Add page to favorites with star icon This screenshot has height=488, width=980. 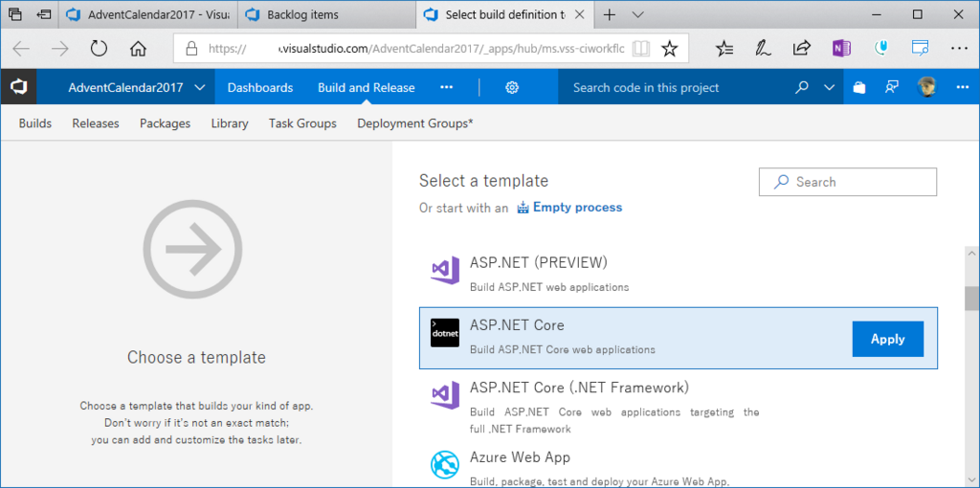670,48
